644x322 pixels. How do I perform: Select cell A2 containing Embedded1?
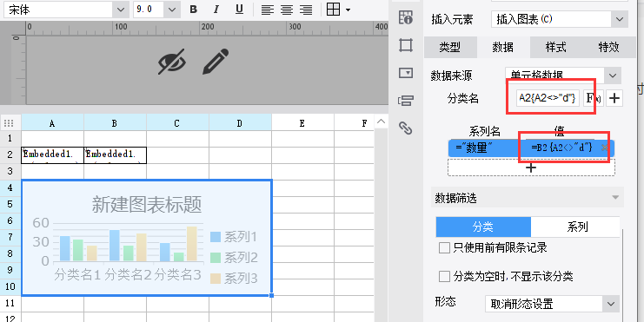pos(52,155)
